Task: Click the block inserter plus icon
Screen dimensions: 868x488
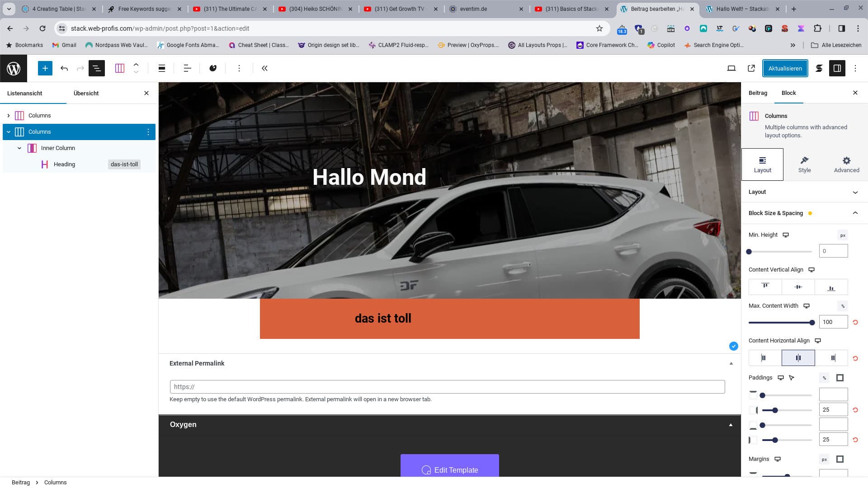Action: (45, 68)
